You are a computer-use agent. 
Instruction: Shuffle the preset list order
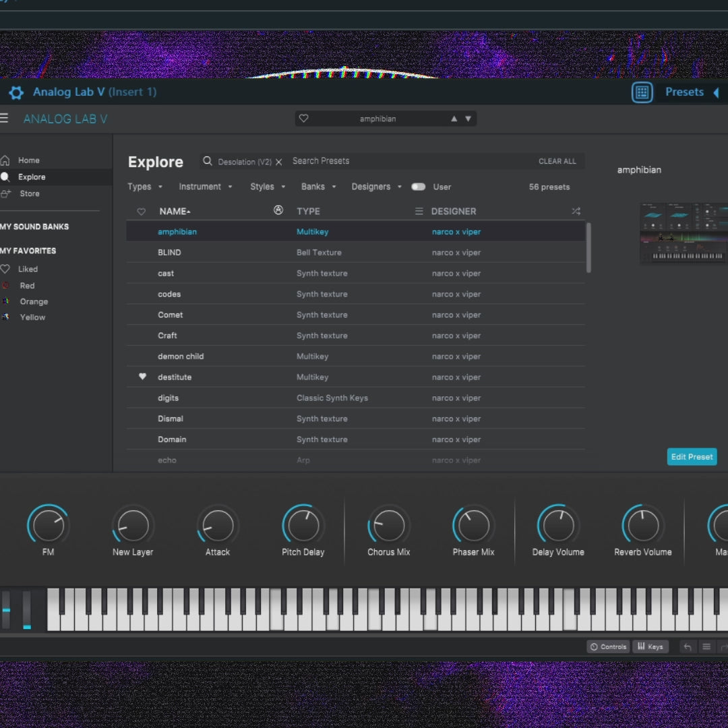click(576, 211)
